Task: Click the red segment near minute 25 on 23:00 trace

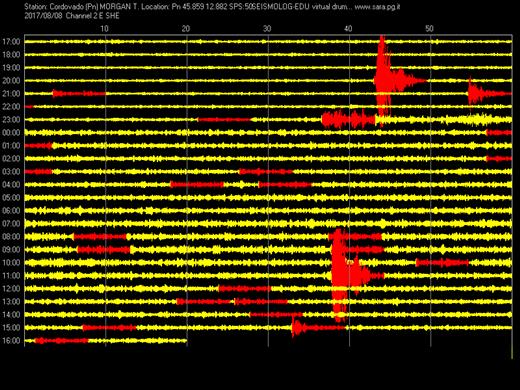Action: [224, 120]
